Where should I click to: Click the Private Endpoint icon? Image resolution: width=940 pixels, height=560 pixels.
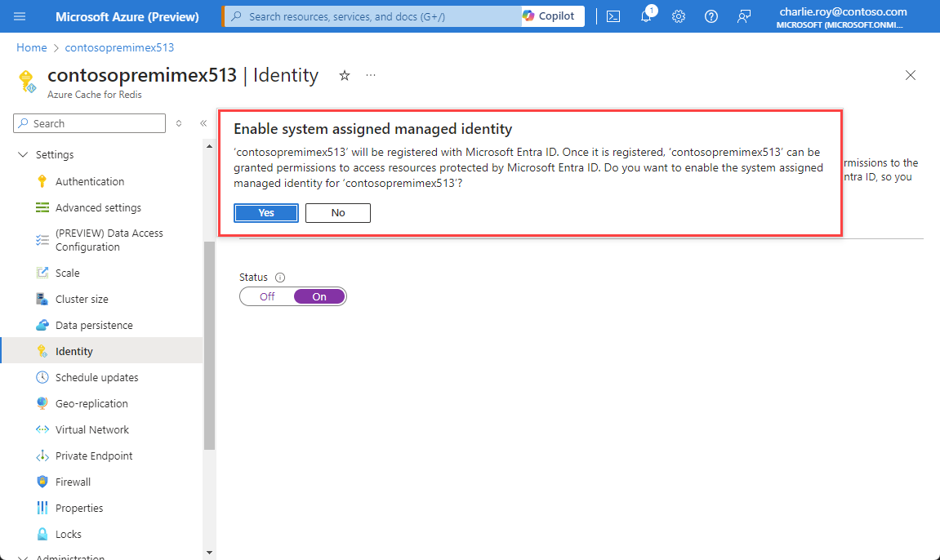click(42, 456)
